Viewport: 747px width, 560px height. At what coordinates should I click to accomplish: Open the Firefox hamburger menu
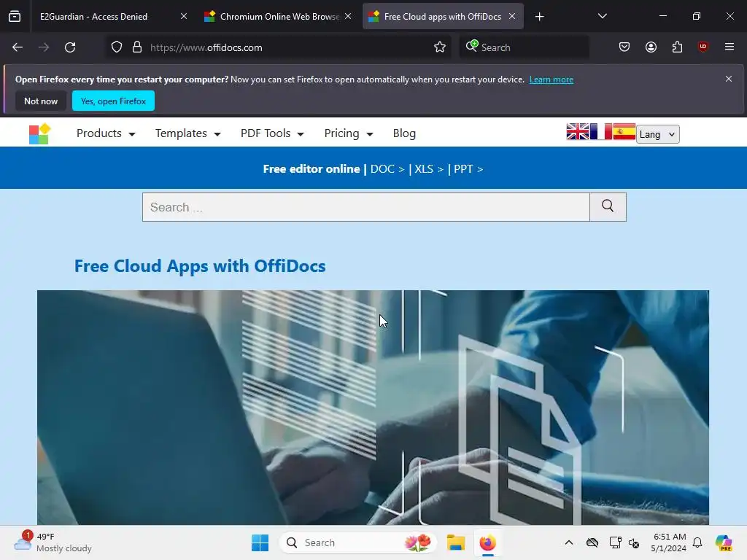click(729, 47)
